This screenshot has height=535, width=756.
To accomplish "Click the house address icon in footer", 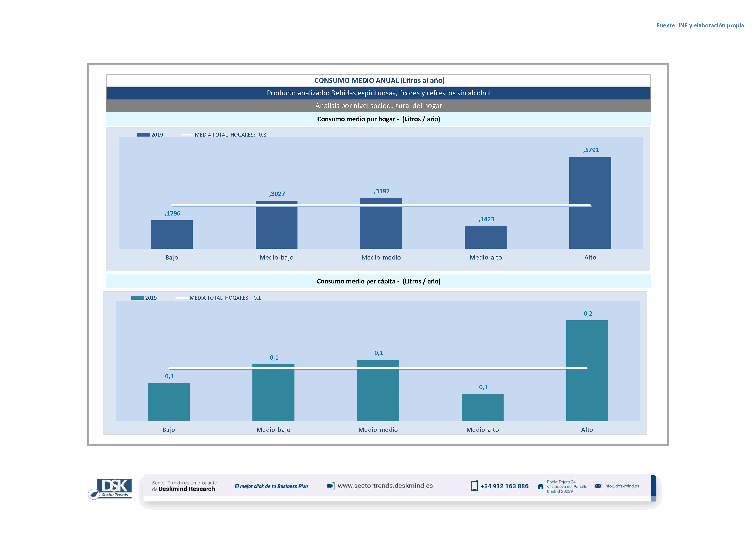I will [540, 486].
